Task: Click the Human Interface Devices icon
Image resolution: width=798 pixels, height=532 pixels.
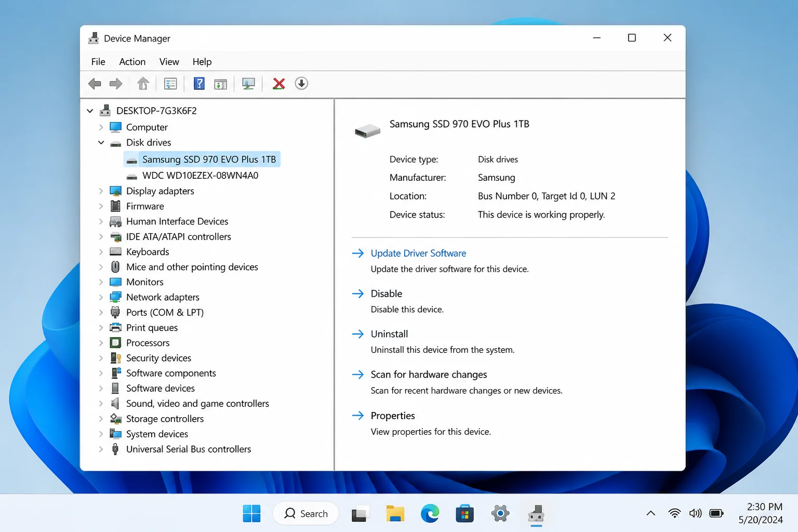Action: [x=115, y=221]
